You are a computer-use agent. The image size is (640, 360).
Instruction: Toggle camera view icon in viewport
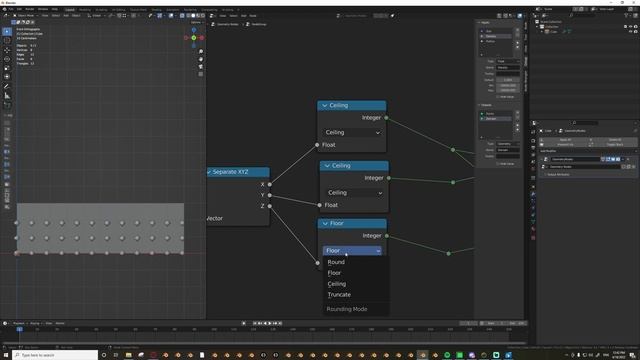pyautogui.click(x=201, y=67)
